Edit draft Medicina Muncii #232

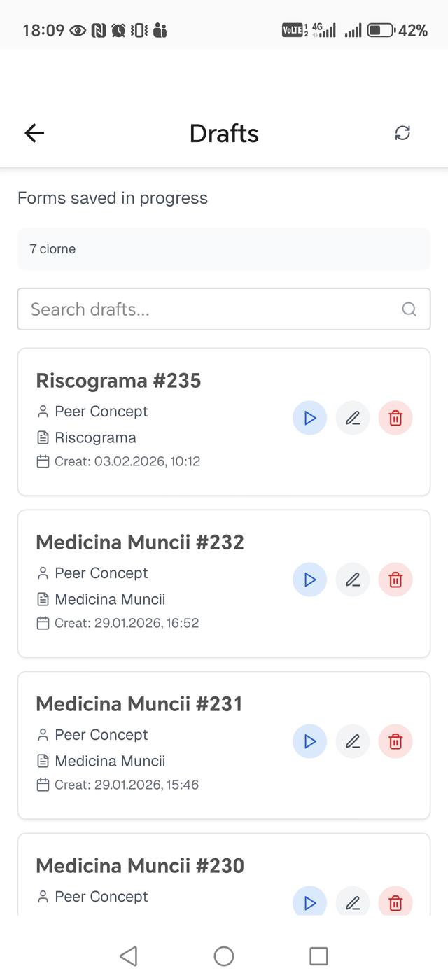(x=353, y=580)
